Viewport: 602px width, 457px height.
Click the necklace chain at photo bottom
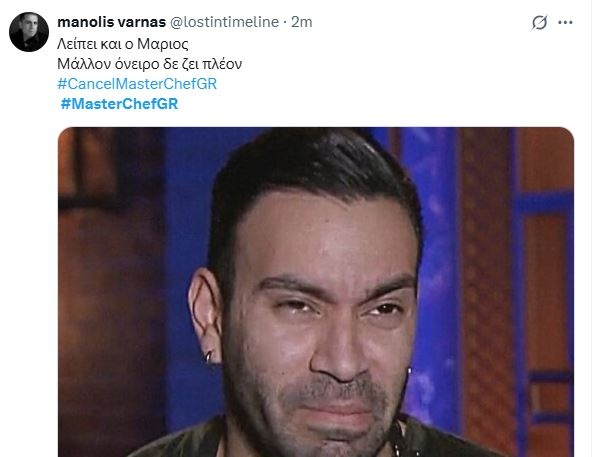point(399,440)
